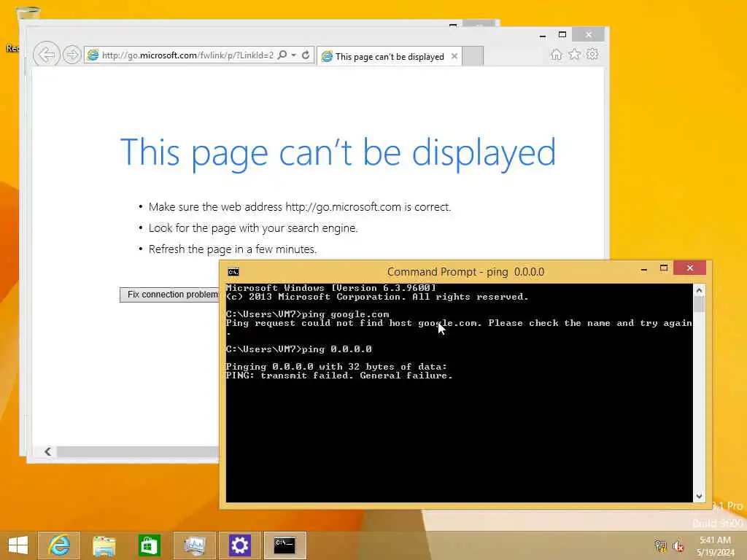Close the Command Prompt window
Image resolution: width=747 pixels, height=560 pixels.
[x=690, y=268]
